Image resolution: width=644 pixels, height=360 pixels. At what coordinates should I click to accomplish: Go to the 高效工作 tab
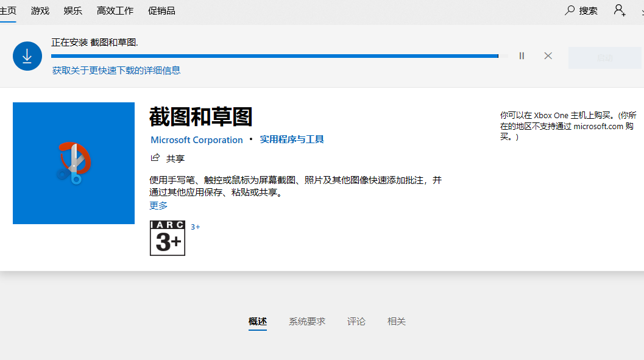click(x=115, y=10)
